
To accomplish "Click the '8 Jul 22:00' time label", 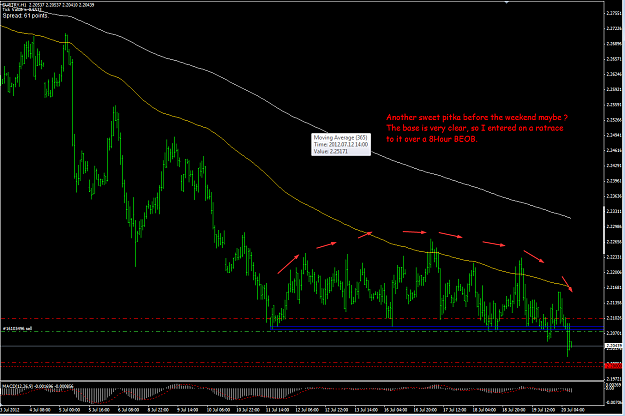I will pos(158,410).
